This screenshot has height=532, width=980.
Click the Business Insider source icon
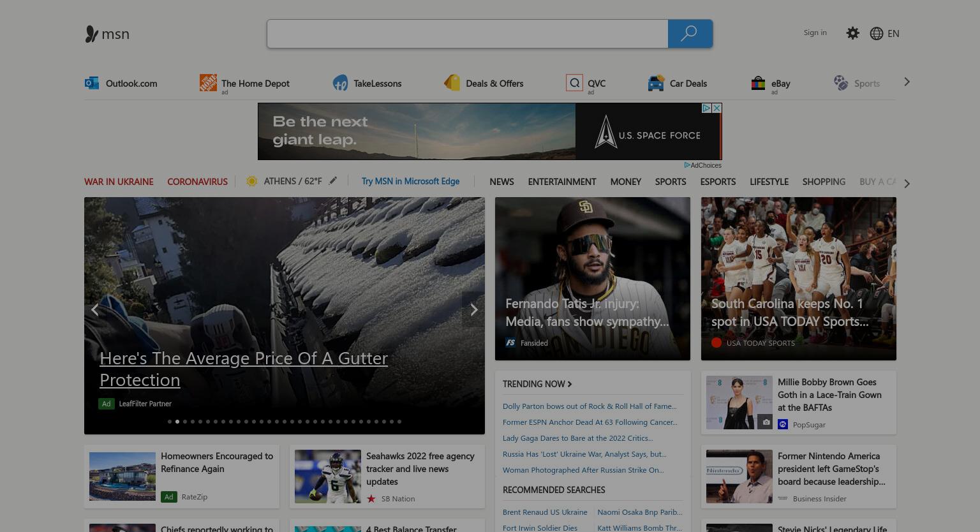783,498
